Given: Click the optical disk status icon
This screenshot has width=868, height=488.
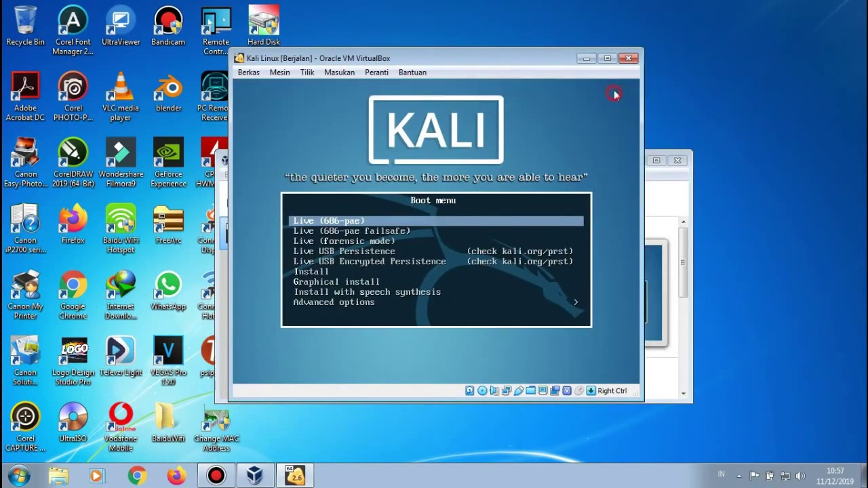Looking at the screenshot, I should 482,390.
